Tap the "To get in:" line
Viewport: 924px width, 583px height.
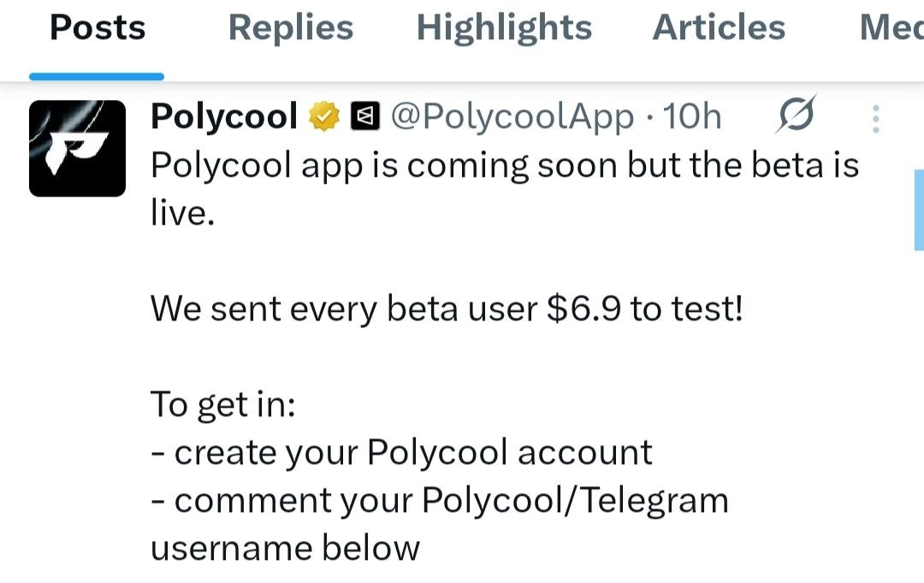[222, 404]
